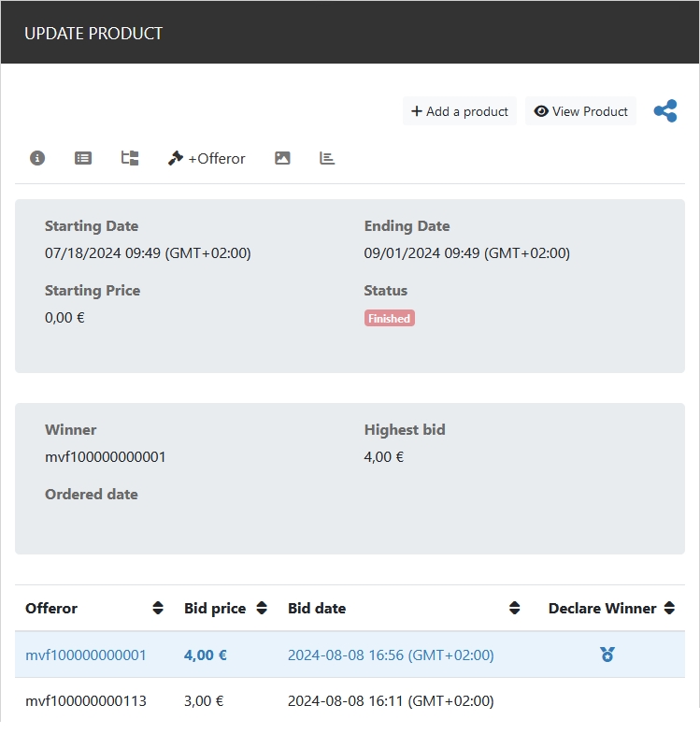
Task: Click the eye icon on View Product
Action: click(x=541, y=111)
